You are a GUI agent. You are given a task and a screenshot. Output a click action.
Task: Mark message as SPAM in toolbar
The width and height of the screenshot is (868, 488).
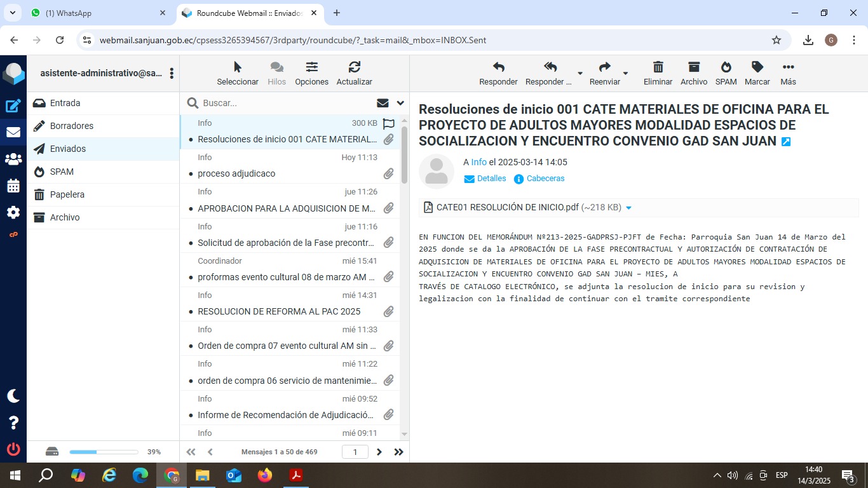click(x=726, y=73)
